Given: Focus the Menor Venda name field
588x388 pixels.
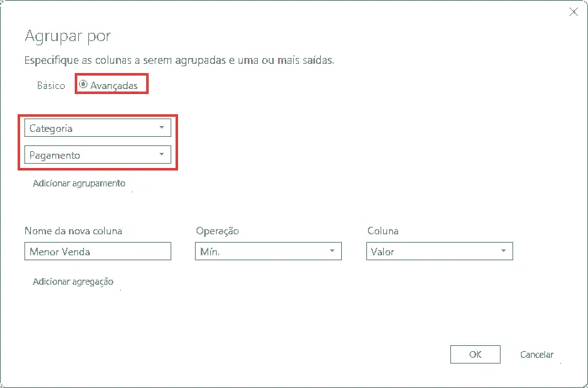Looking at the screenshot, I should pos(97,251).
